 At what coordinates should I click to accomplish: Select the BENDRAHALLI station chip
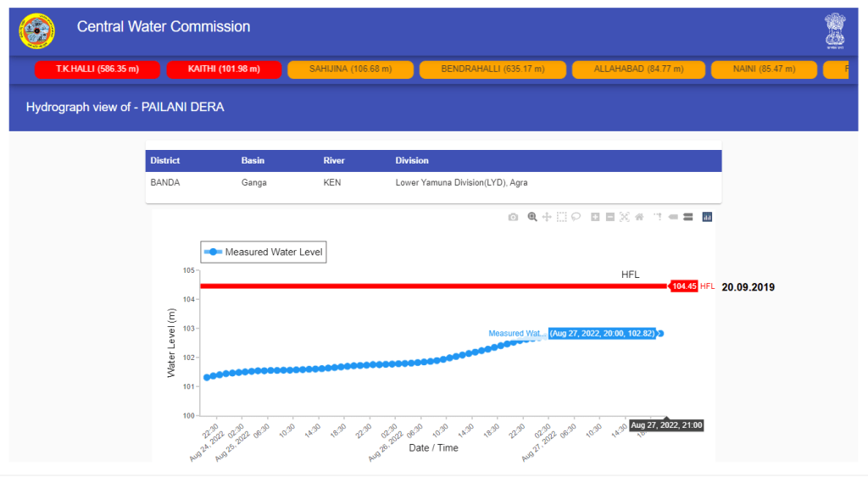point(492,69)
